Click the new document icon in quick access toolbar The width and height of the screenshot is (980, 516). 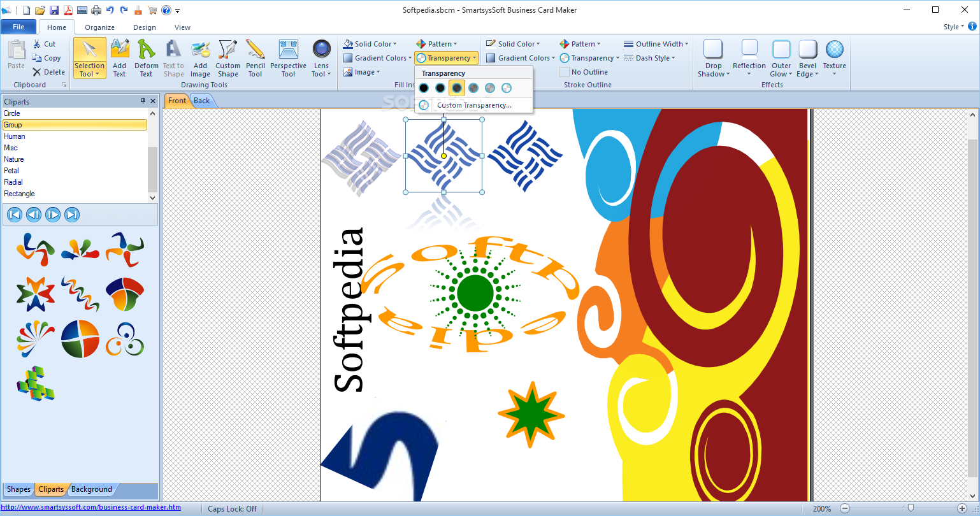point(26,10)
